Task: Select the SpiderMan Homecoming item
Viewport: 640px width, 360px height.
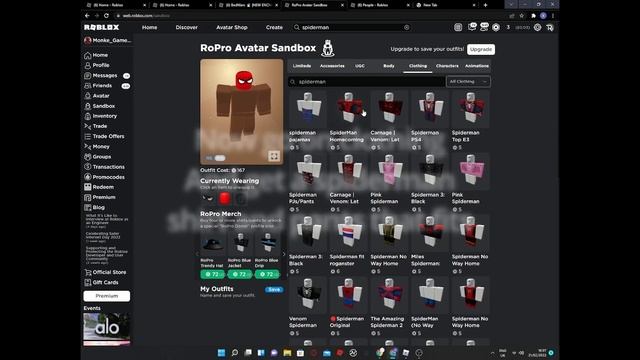Action: pyautogui.click(x=348, y=120)
